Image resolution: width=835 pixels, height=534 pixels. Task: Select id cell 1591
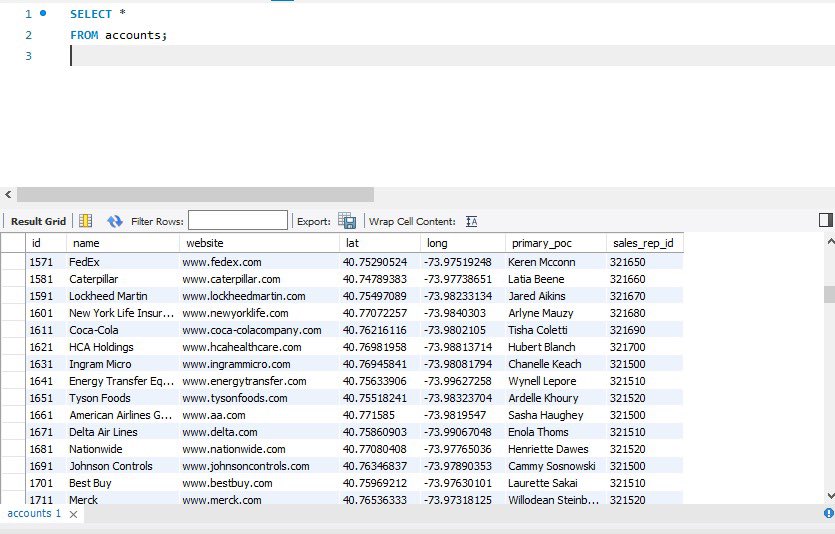[46, 296]
